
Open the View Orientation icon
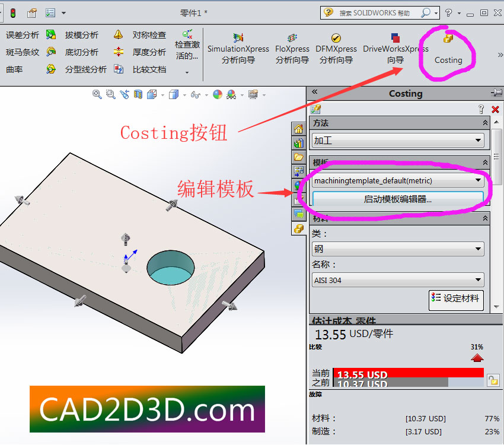(152, 94)
